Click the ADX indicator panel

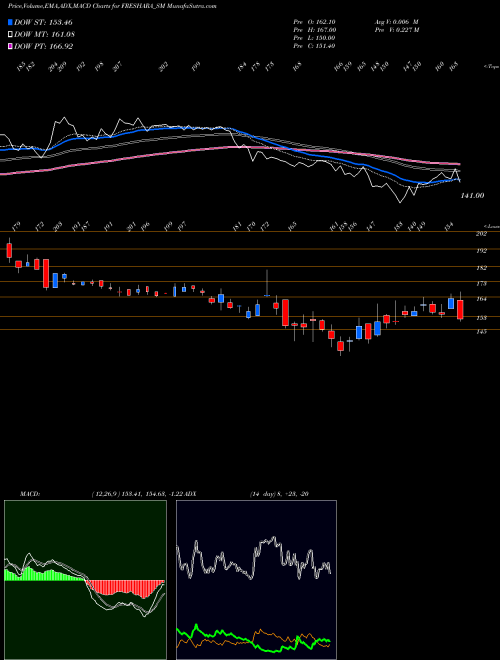tap(256, 580)
